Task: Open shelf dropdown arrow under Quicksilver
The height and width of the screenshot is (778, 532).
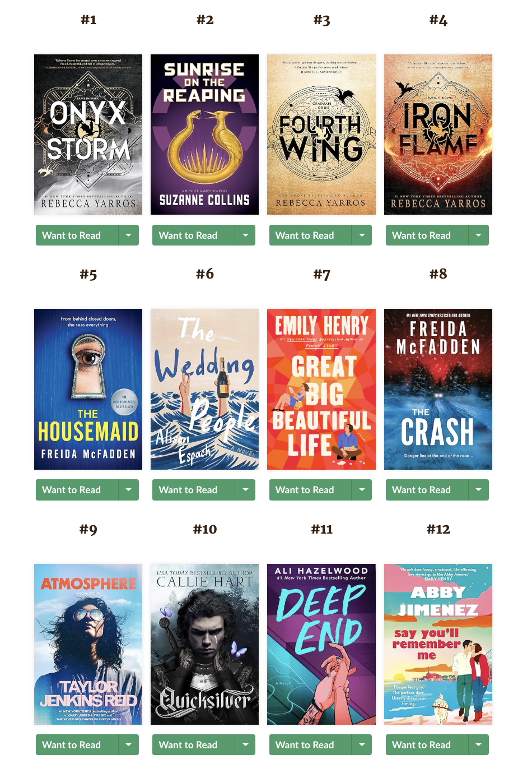Action: pyautogui.click(x=245, y=745)
